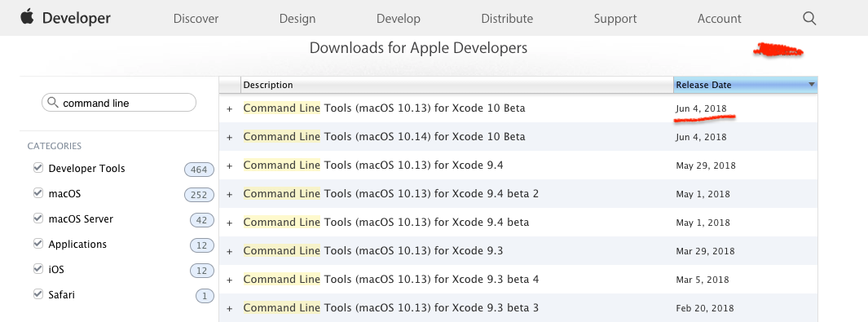Click the 252 count badge for macOS
Screen dimensions: 868x322
pos(199,195)
